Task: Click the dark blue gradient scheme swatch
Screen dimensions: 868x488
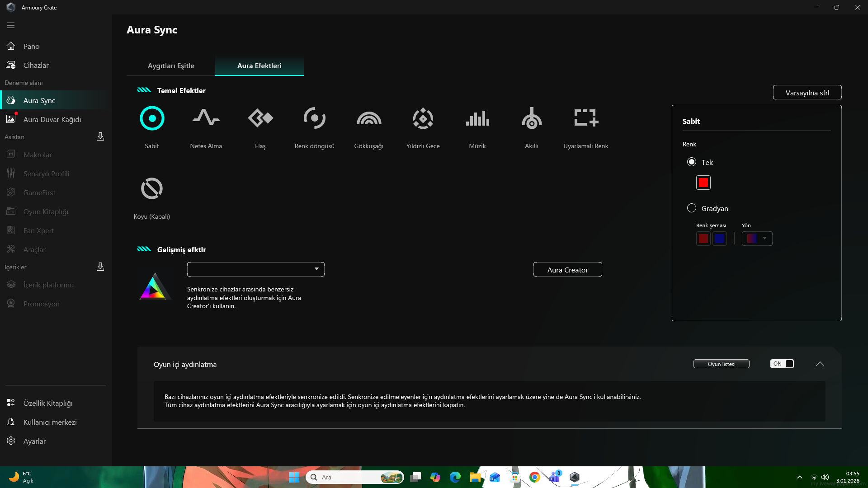Action: click(720, 239)
